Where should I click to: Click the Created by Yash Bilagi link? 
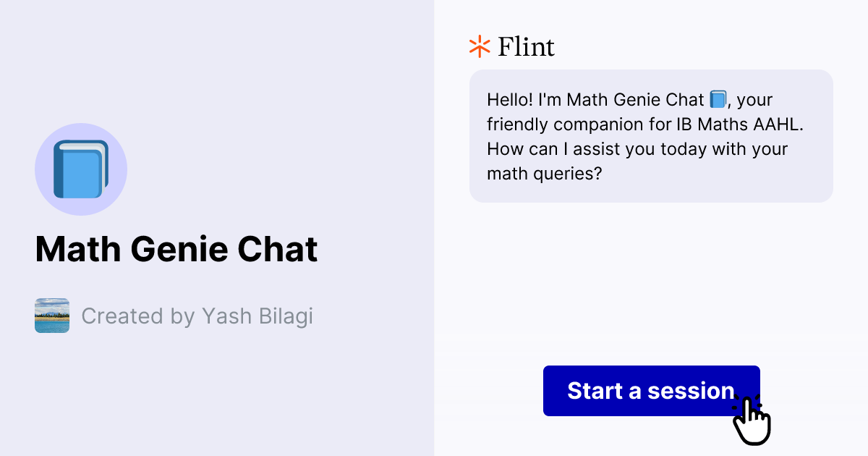click(x=198, y=316)
